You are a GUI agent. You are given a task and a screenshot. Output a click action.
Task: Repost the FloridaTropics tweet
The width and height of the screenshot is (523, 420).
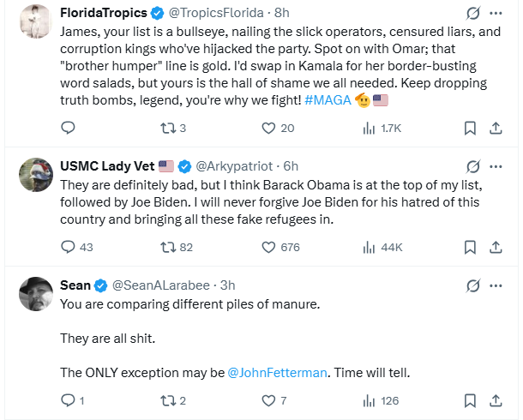click(168, 128)
